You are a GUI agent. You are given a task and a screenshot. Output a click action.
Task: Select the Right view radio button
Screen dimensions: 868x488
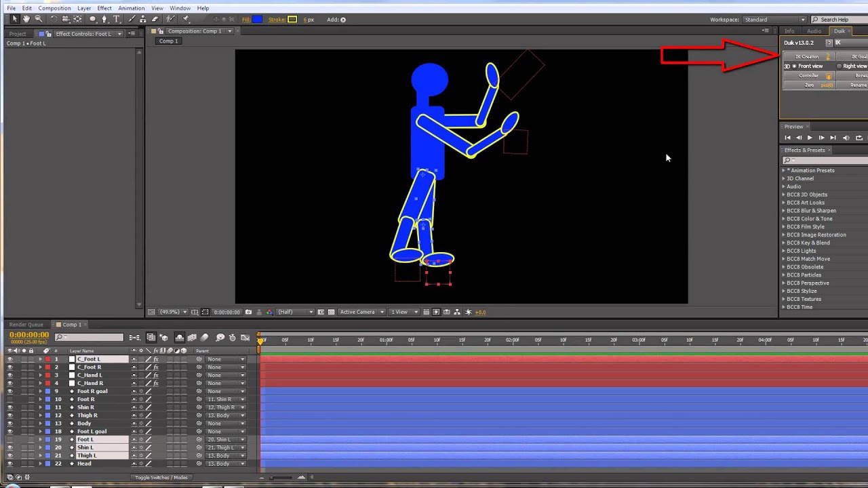[840, 66]
